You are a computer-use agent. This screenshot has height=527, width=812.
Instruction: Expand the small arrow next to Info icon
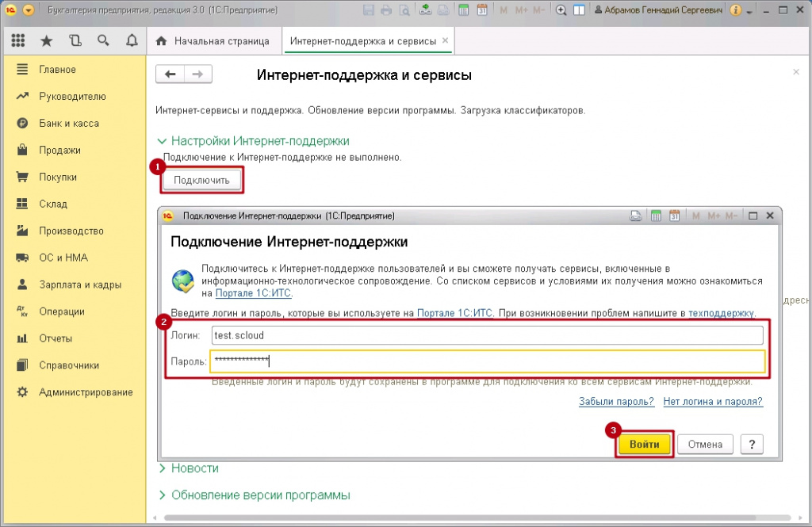[749, 11]
